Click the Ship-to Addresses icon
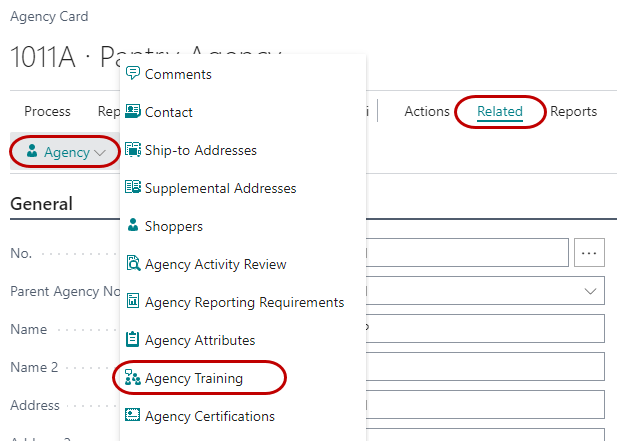The height and width of the screenshot is (441, 617). (132, 150)
